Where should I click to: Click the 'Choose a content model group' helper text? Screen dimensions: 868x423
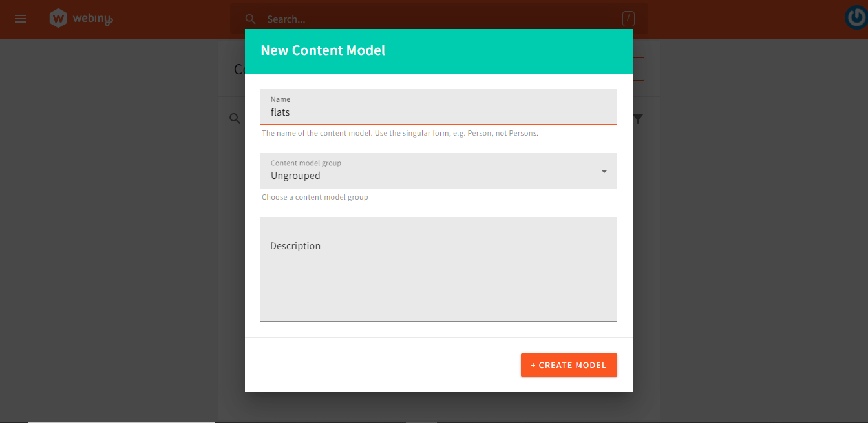click(x=315, y=197)
